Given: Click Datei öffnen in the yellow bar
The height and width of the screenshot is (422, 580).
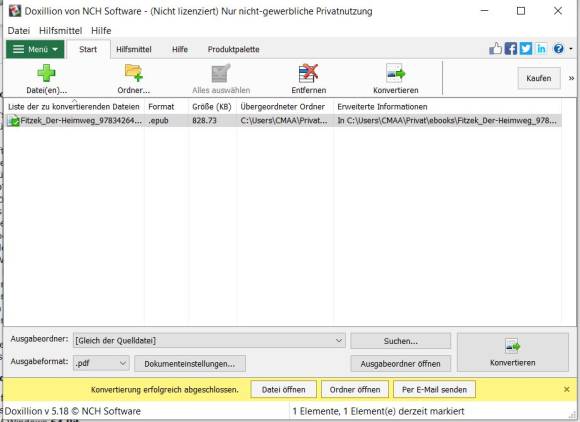Looking at the screenshot, I should click(x=283, y=389).
